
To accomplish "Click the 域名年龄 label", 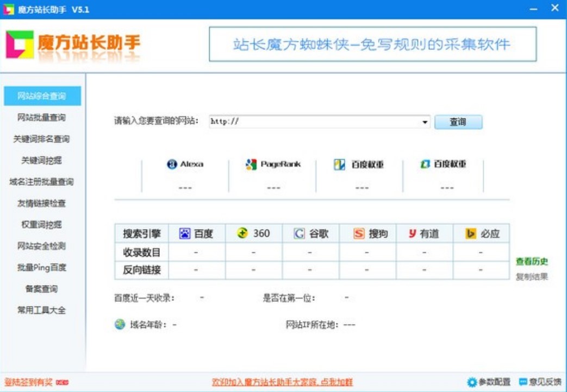I will (148, 325).
